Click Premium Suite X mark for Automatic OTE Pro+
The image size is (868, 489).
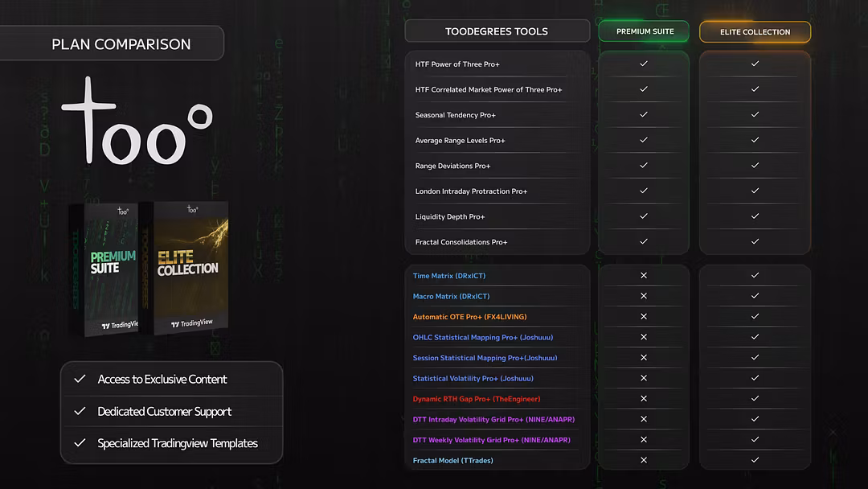click(644, 316)
